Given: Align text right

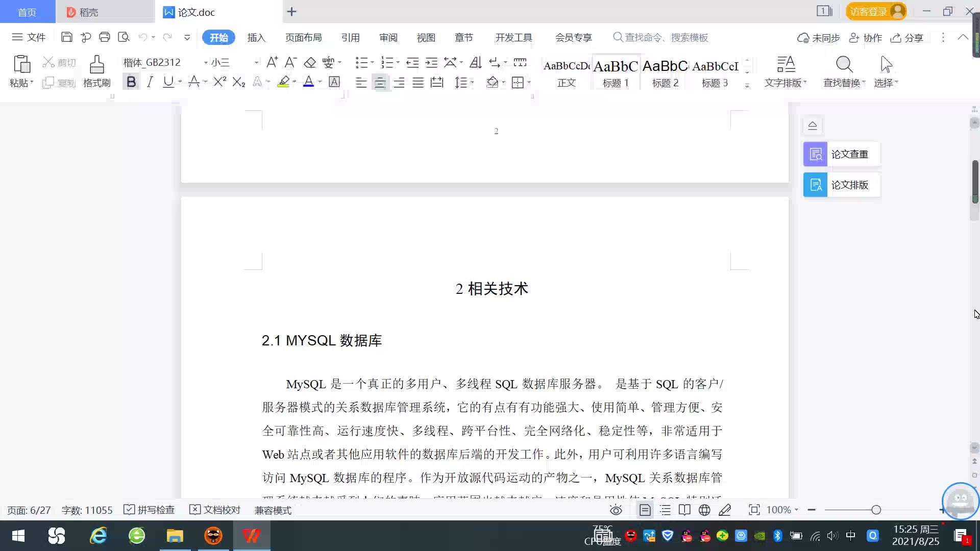Looking at the screenshot, I should (x=399, y=82).
